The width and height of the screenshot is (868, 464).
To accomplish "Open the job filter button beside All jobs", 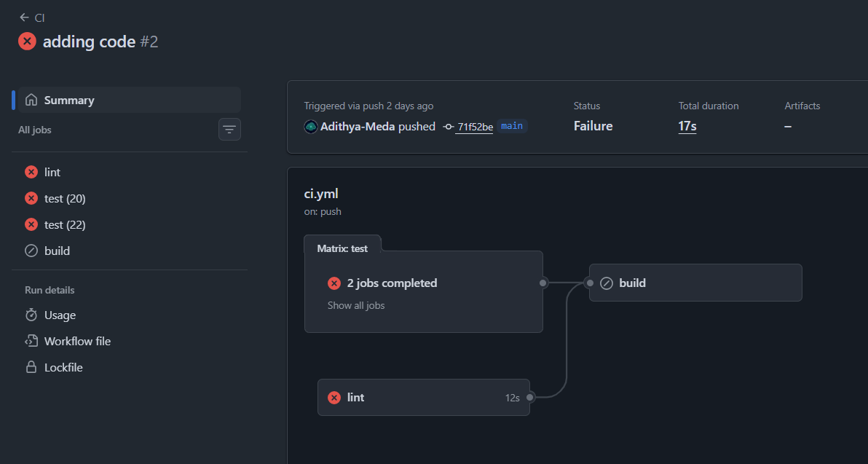I will tap(229, 130).
